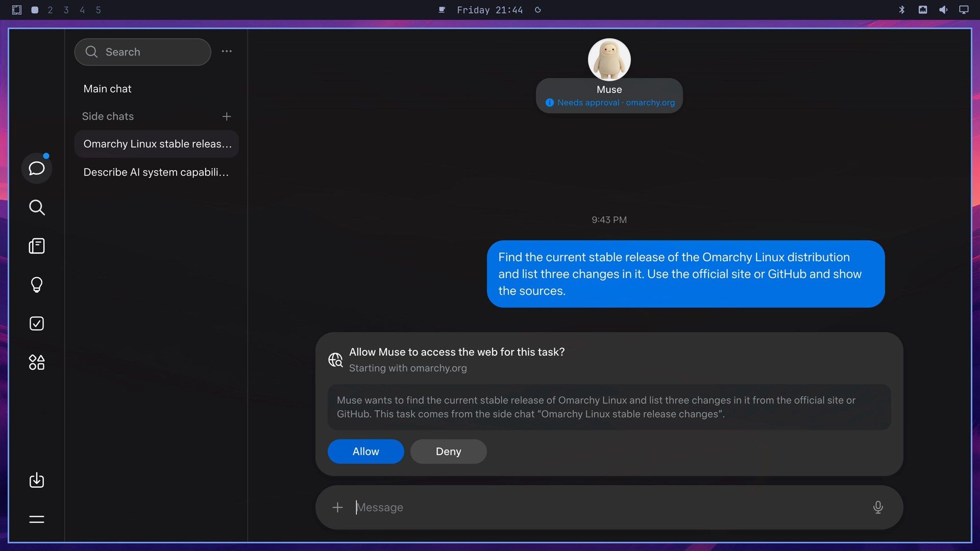980x551 pixels.
Task: Click the display monitor icon in top bar
Action: (x=964, y=10)
